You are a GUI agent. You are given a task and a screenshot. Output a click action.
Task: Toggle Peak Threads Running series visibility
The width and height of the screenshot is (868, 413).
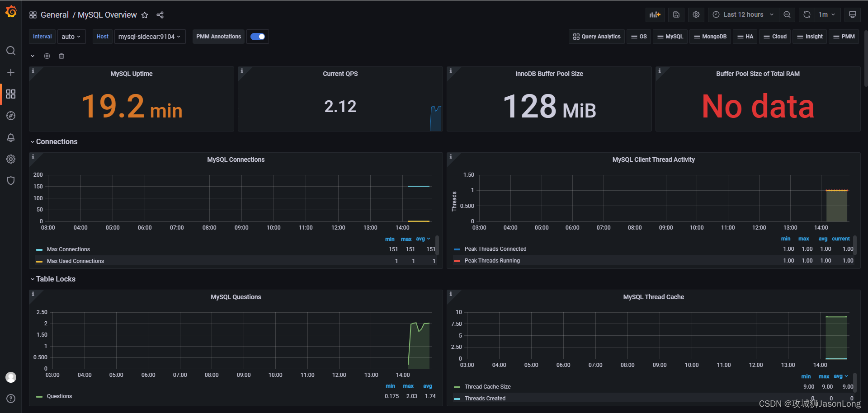492,261
